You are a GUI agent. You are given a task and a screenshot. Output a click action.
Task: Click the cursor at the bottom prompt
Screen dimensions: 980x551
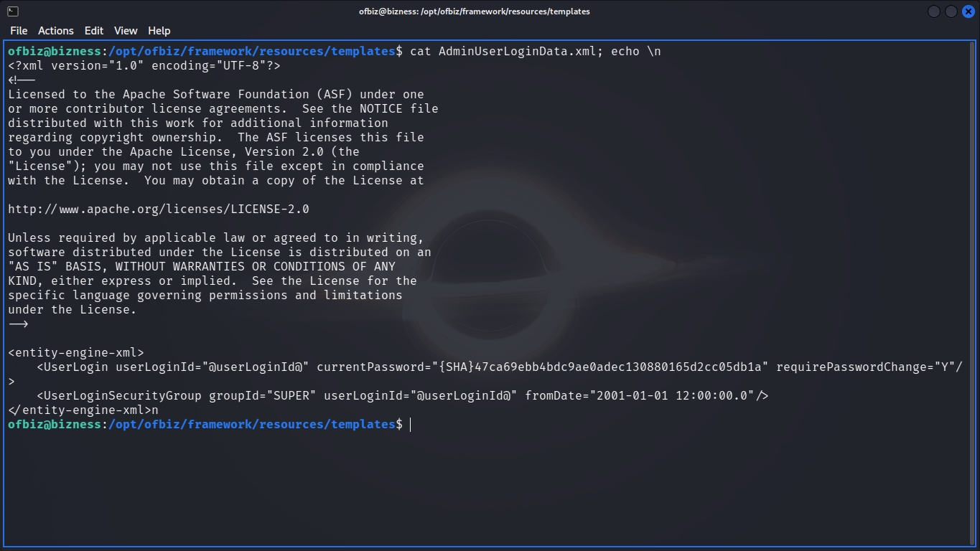tap(410, 425)
